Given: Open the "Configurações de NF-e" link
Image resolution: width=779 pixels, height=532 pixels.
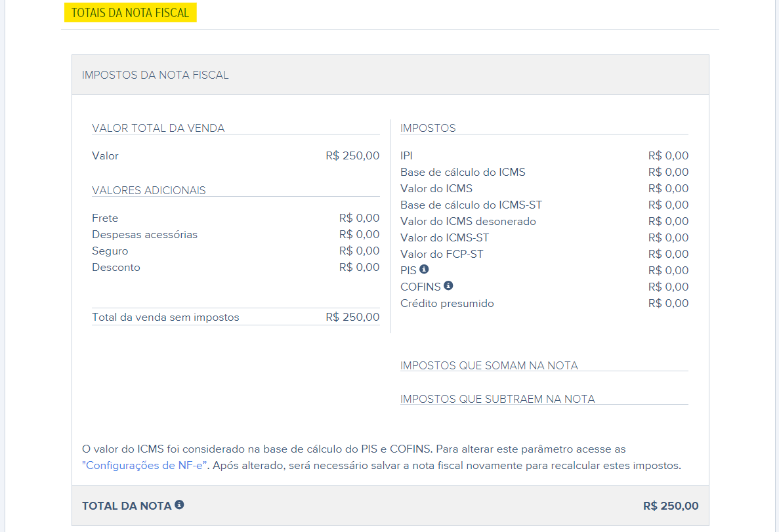Looking at the screenshot, I should tap(144, 466).
